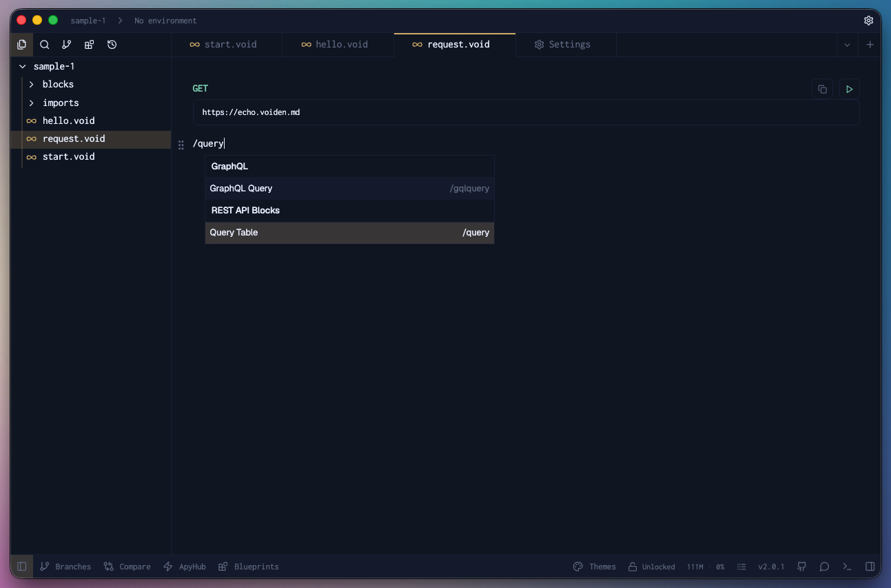Open the settings gear in the title bar
891x588 pixels.
tap(869, 21)
